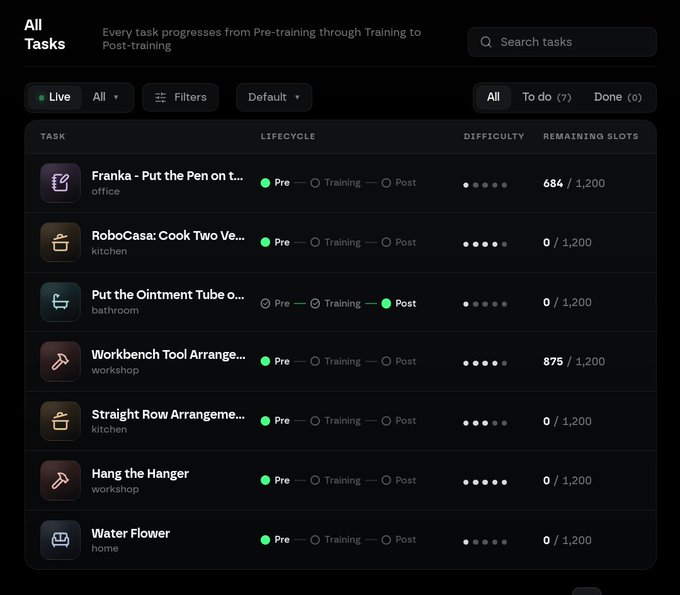Sort by the TASK column header

click(53, 136)
